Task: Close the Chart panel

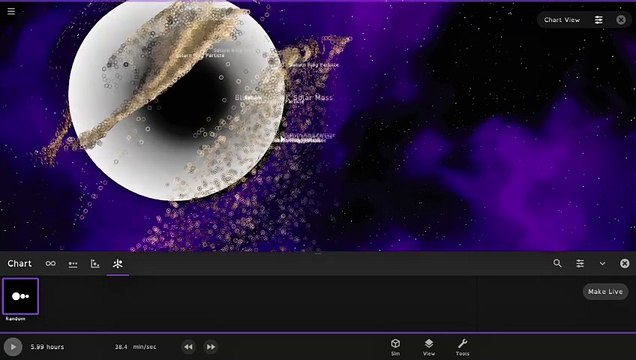Action: (x=625, y=264)
